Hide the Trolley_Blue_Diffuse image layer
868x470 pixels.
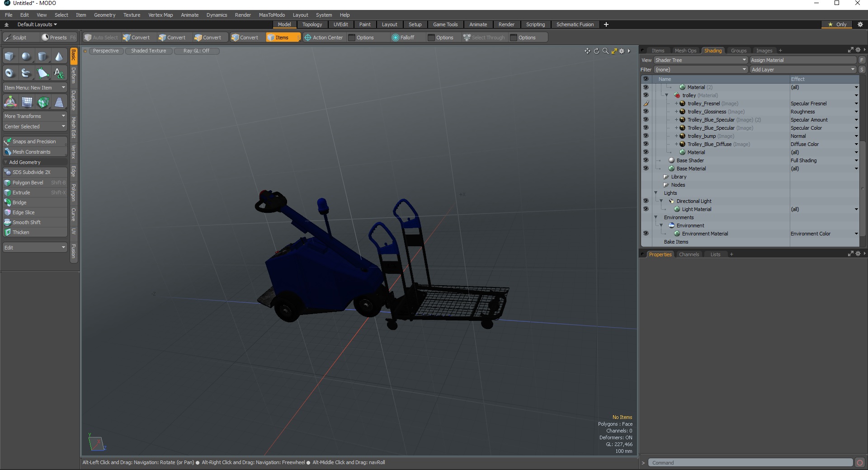coord(646,144)
